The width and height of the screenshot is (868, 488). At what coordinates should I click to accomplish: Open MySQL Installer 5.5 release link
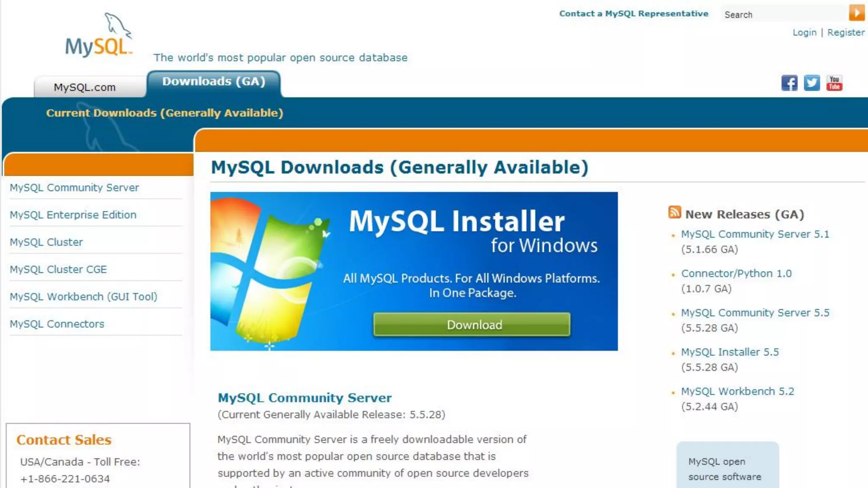pyautogui.click(x=730, y=352)
